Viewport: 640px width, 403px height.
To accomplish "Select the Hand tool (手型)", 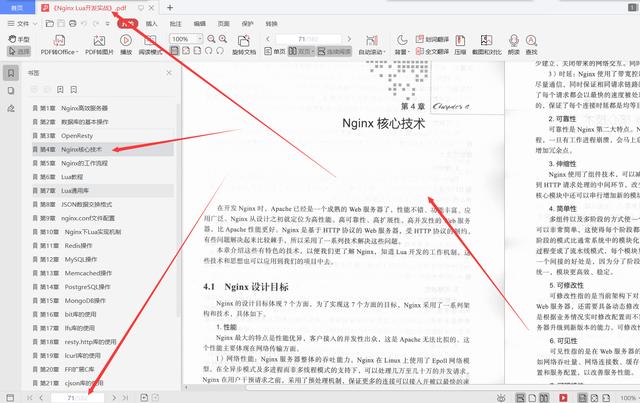I will coord(19,39).
